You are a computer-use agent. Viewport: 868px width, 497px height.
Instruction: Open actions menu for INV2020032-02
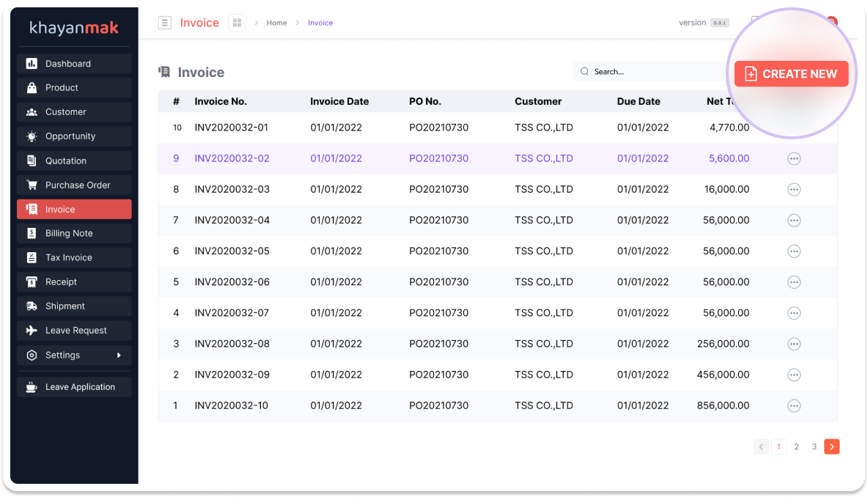(x=793, y=158)
